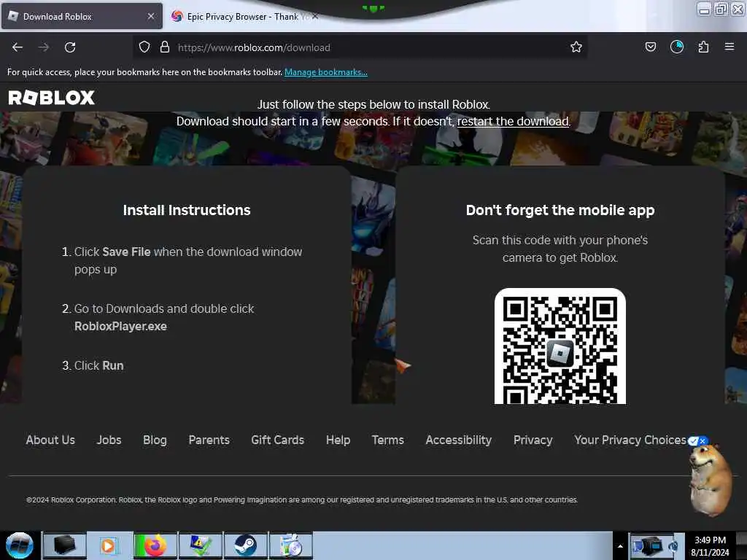The width and height of the screenshot is (747, 560).
Task: Open the Terms footer link
Action: click(388, 440)
